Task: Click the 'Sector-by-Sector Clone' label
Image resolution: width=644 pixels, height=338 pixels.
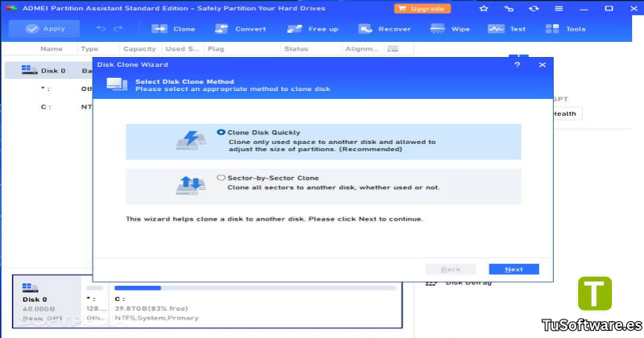Action: 273,178
